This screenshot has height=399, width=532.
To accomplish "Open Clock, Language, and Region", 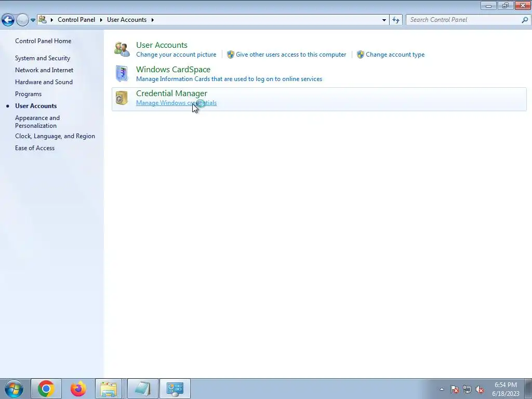I will [x=55, y=136].
